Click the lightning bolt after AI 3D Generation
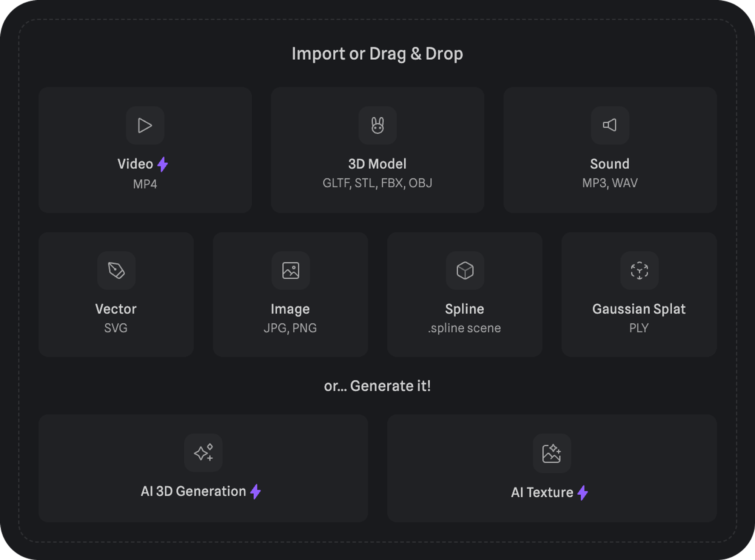755x560 pixels. (x=256, y=492)
